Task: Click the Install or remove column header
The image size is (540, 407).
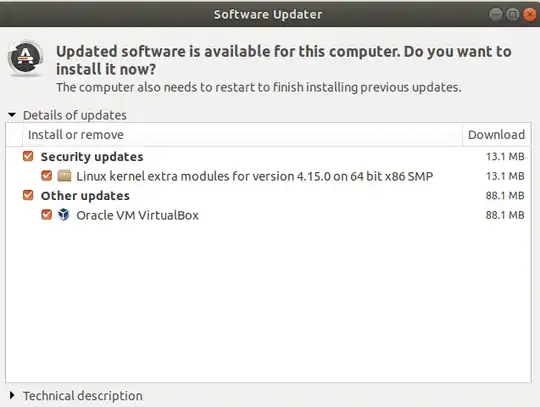Action: point(242,135)
